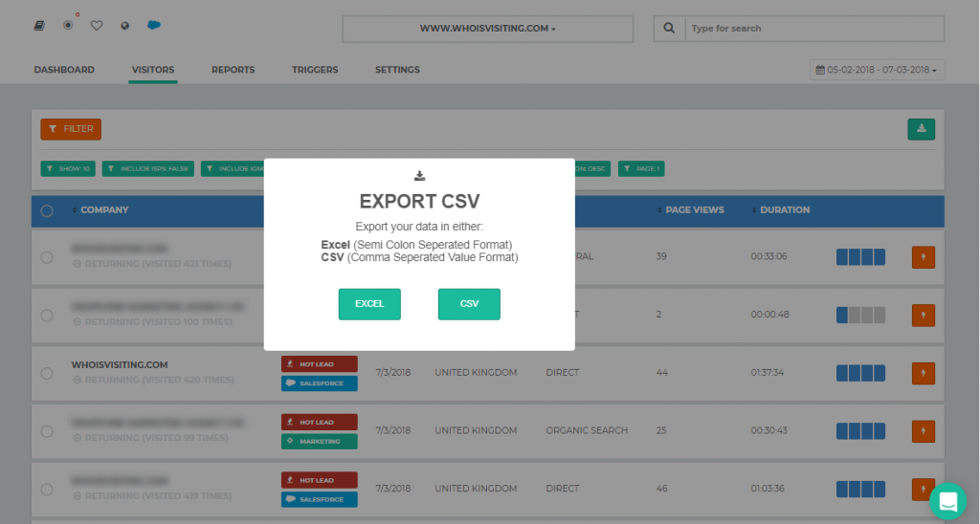This screenshot has width=980, height=524.
Task: Click engagement bar for 01:37:34 row
Action: click(x=860, y=374)
